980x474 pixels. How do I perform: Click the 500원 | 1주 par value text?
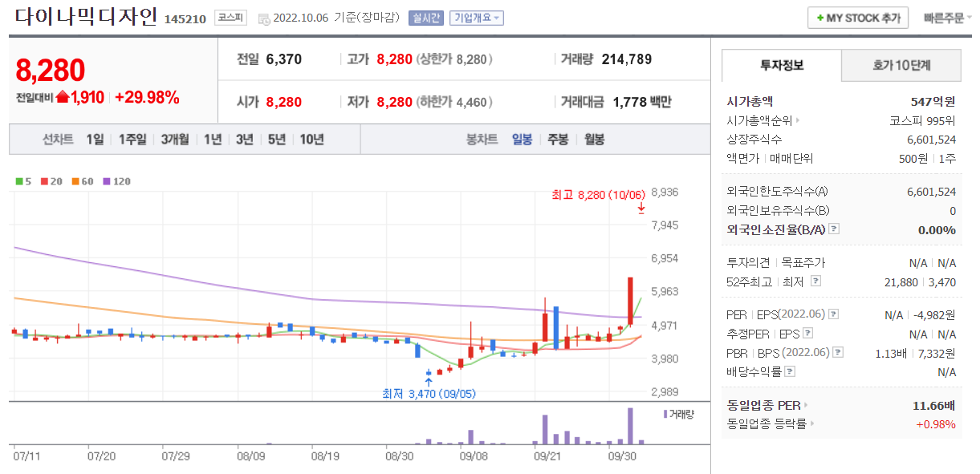point(927,159)
